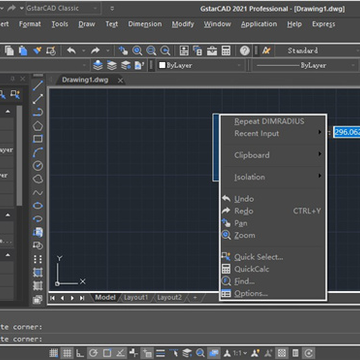Click the Quick Select icon in Properties panel
This screenshot has width=360, height=360.
tap(15, 94)
